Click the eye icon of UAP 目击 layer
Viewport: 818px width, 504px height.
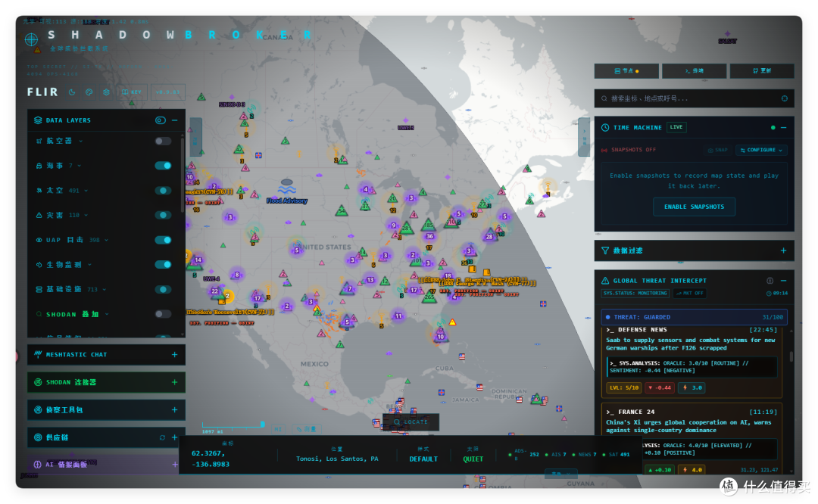tap(39, 241)
